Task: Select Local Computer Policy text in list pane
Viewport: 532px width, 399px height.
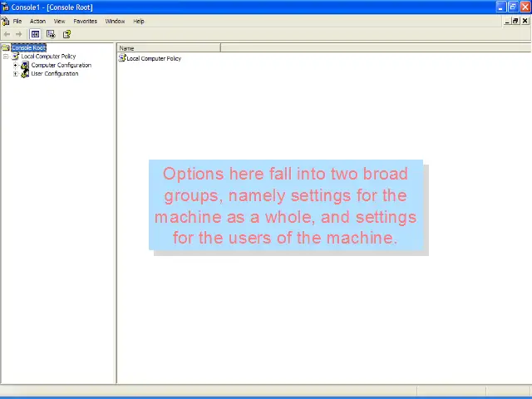Action: (154, 58)
